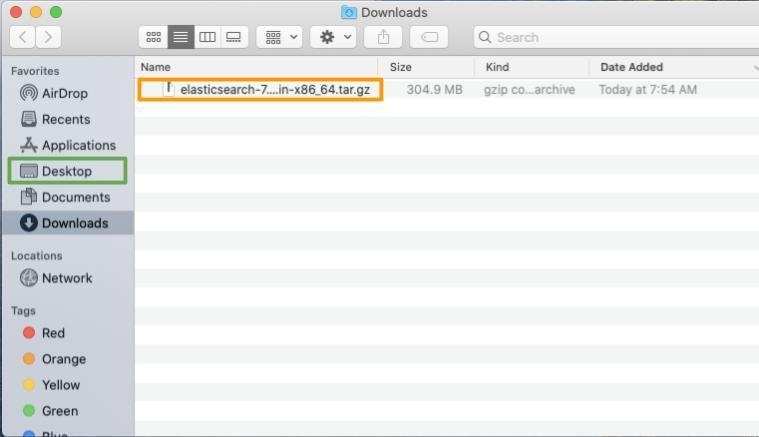The width and height of the screenshot is (759, 437).
Task: Click the Applications icon
Action: (29, 145)
